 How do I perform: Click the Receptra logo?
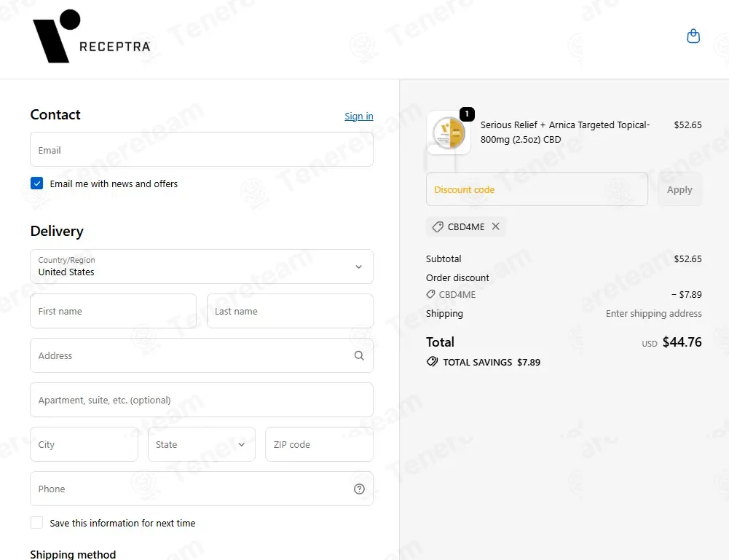pos(92,36)
